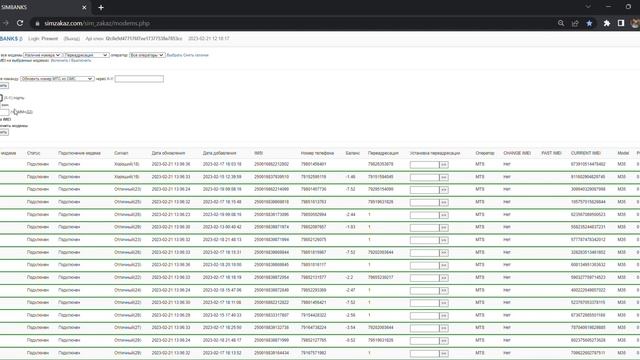This screenshot has height=360, width=640.
Task: Click the 'Model' column header
Action: click(623, 153)
